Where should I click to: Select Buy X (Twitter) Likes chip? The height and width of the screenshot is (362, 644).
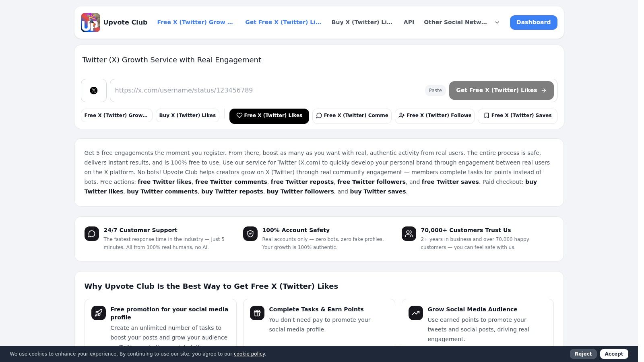[x=188, y=115]
